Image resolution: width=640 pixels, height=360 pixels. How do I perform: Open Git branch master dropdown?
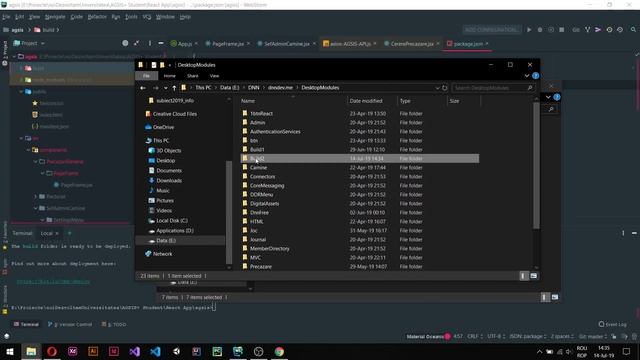[x=593, y=337]
